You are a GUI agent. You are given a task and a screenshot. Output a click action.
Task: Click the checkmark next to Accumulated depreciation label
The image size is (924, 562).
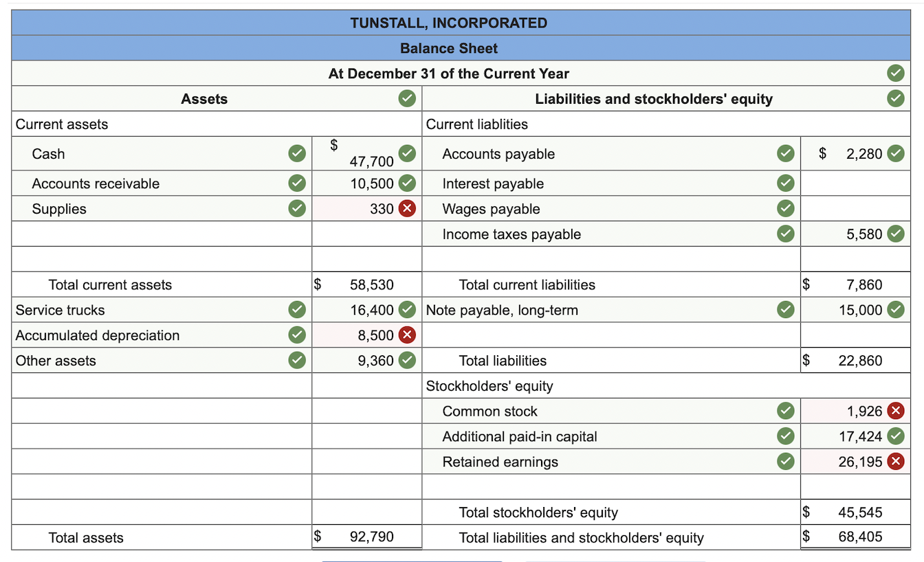click(x=296, y=335)
